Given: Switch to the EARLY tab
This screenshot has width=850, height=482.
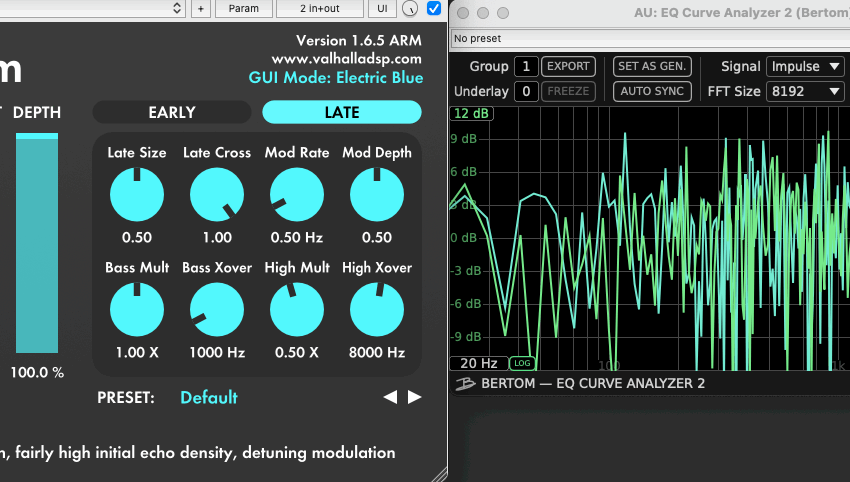Looking at the screenshot, I should tap(172, 112).
